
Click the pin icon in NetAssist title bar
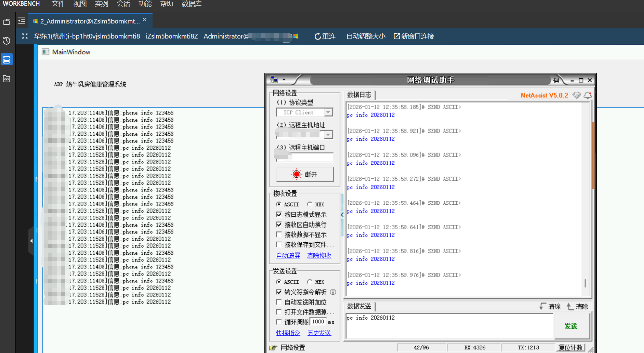tap(556, 80)
